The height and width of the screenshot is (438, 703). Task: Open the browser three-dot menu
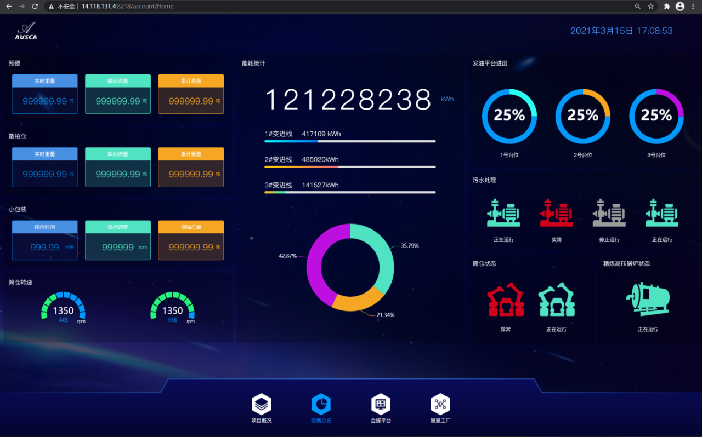click(x=693, y=6)
